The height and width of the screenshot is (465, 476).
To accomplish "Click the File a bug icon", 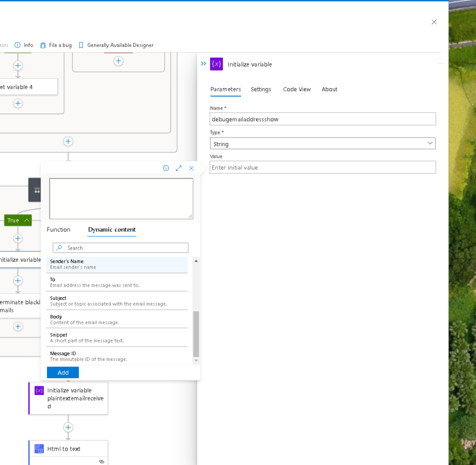I will pyautogui.click(x=43, y=45).
